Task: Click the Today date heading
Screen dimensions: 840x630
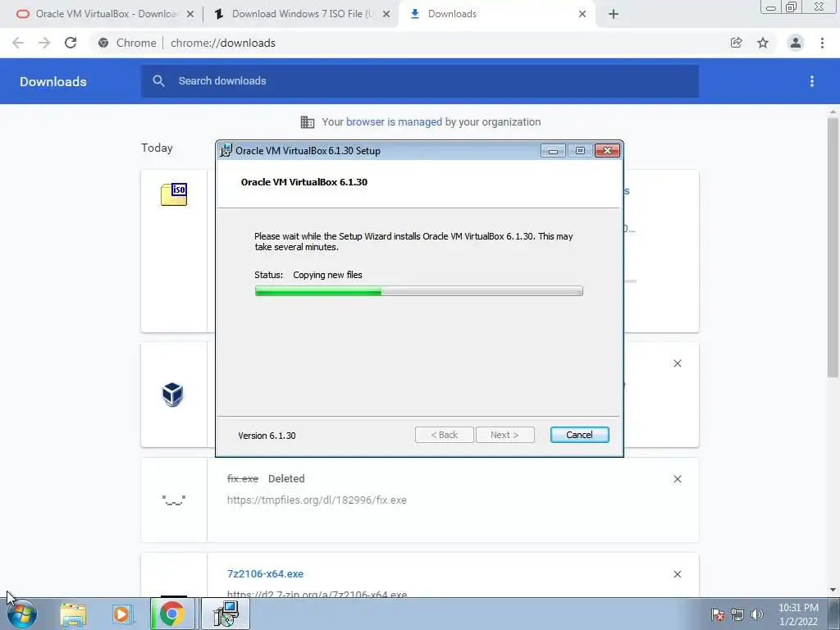Action: [x=157, y=148]
